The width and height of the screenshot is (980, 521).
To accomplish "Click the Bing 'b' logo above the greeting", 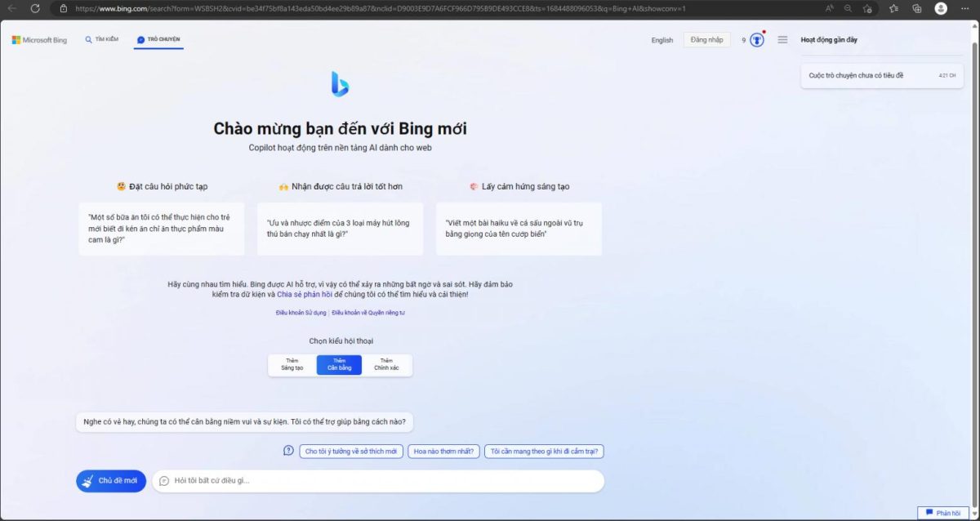I will click(x=340, y=83).
